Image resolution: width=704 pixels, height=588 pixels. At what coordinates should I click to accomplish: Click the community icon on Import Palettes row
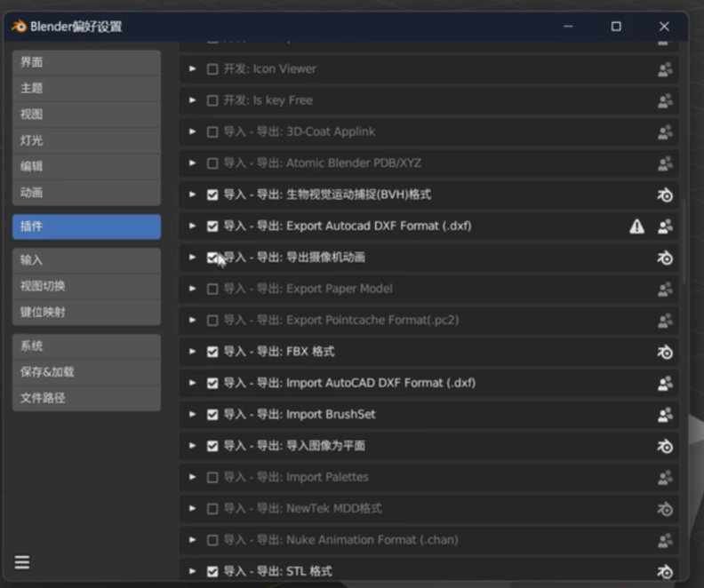point(665,477)
